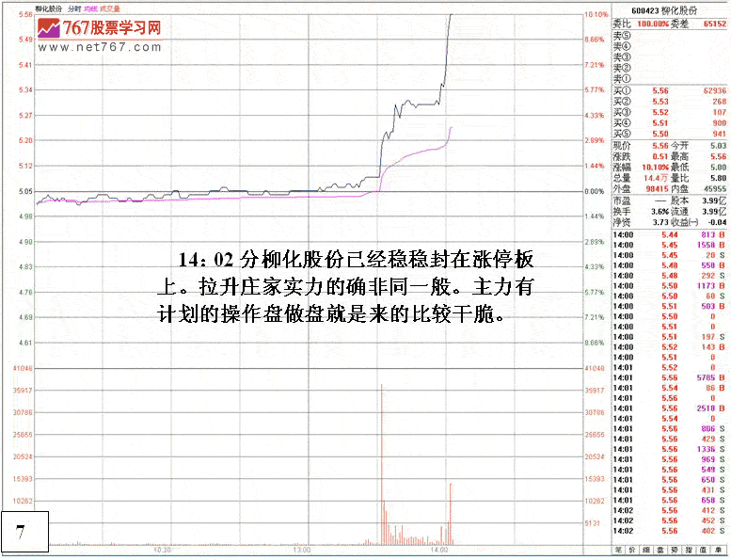Click the 14:00 time axis label
Screen dimensions: 731x560
click(x=439, y=550)
